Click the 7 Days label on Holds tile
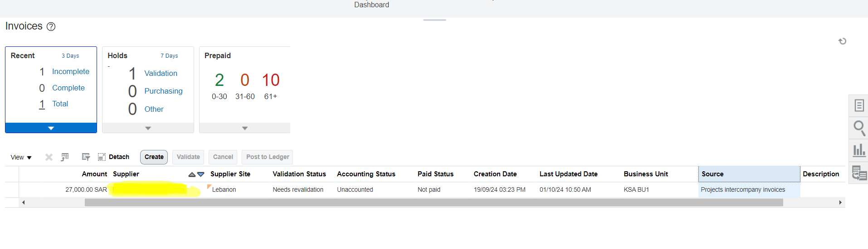The height and width of the screenshot is (249, 868). (169, 56)
